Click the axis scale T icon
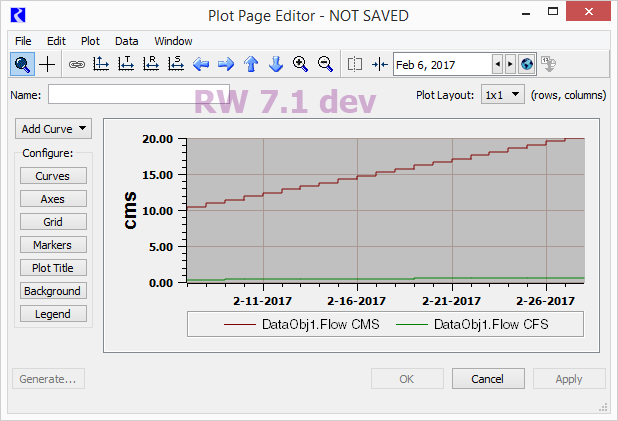This screenshot has height=421, width=618. point(126,64)
